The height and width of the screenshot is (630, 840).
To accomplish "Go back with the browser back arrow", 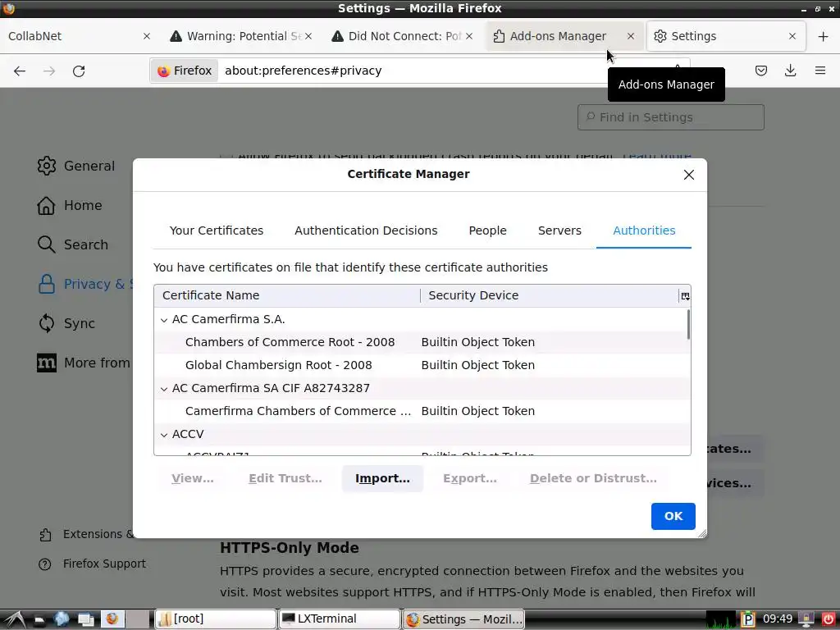I will click(x=20, y=71).
